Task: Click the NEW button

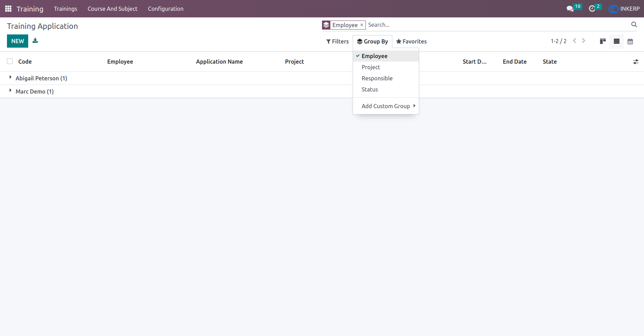Action: [x=17, y=41]
